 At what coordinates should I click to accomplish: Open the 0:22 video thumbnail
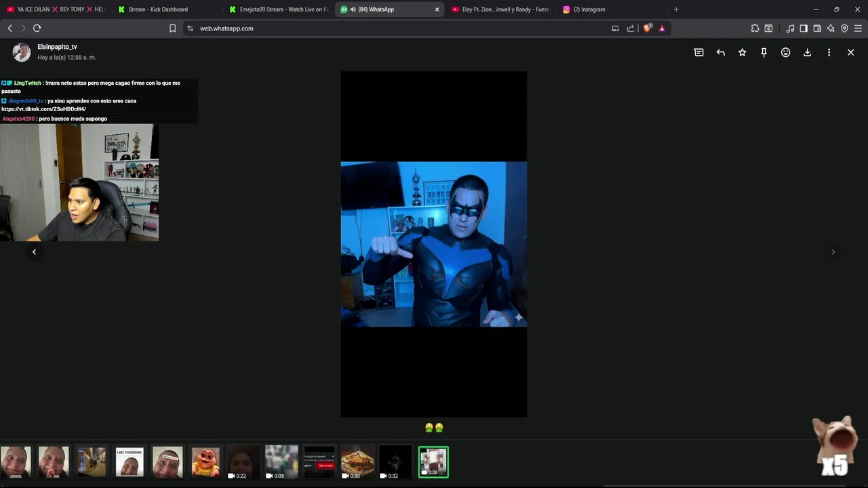(243, 462)
